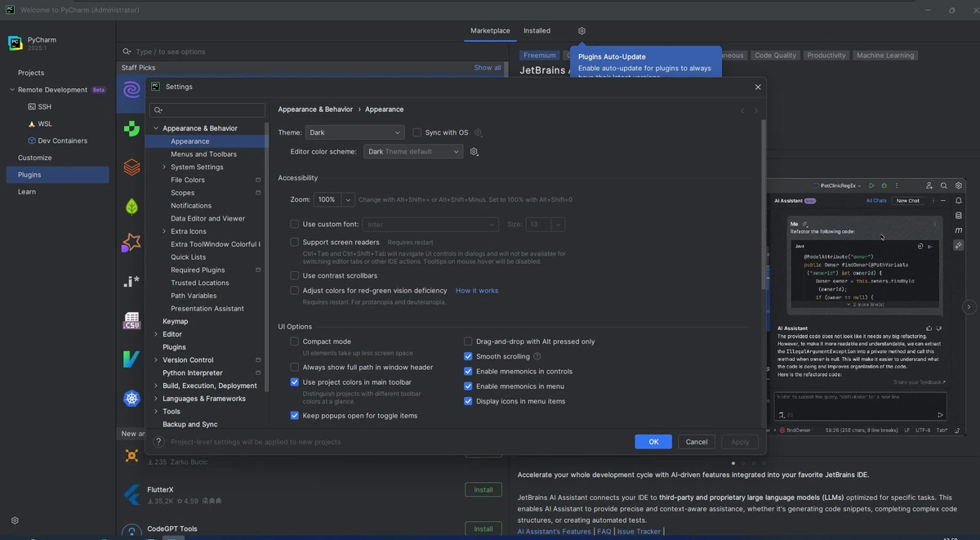Image resolution: width=980 pixels, height=540 pixels.
Task: Click the FlutterX plugin icon
Action: tap(131, 495)
